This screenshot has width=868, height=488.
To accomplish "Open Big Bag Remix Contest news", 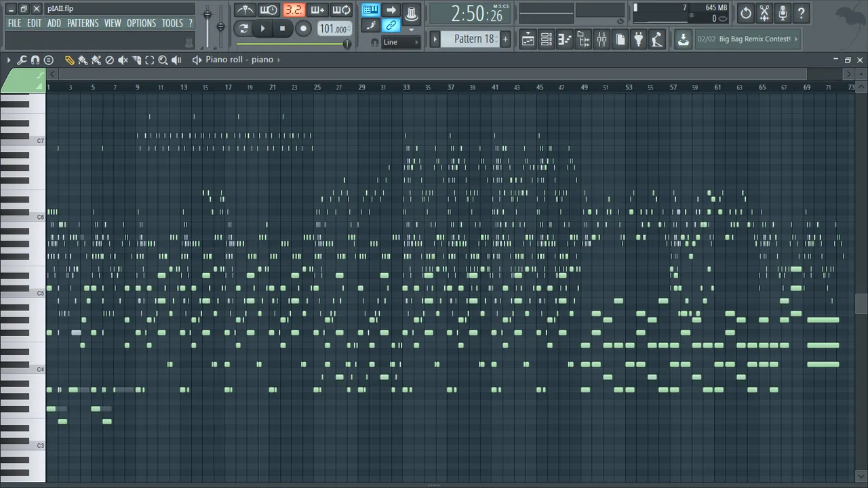I will coord(755,39).
